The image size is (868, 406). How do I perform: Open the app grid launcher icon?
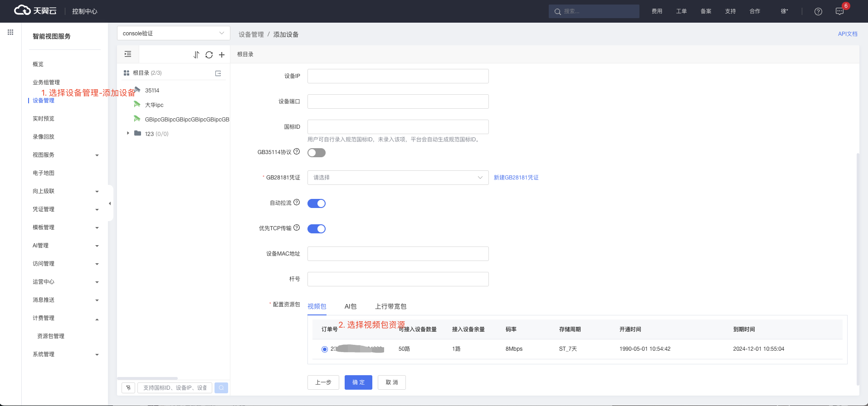tap(10, 32)
